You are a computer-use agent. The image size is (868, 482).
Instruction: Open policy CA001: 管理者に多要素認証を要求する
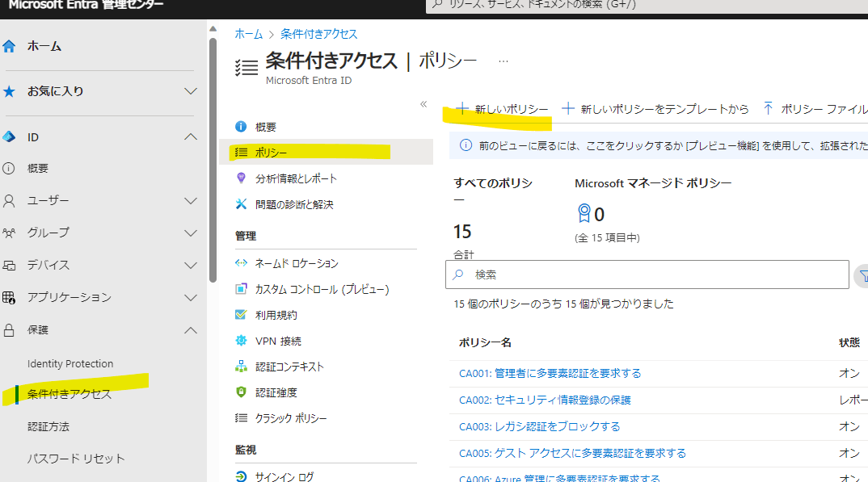[550, 374]
